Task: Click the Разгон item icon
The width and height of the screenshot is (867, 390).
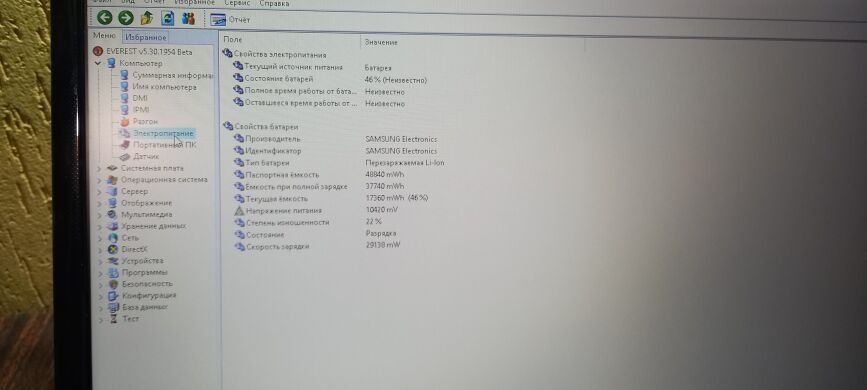Action: click(x=124, y=121)
